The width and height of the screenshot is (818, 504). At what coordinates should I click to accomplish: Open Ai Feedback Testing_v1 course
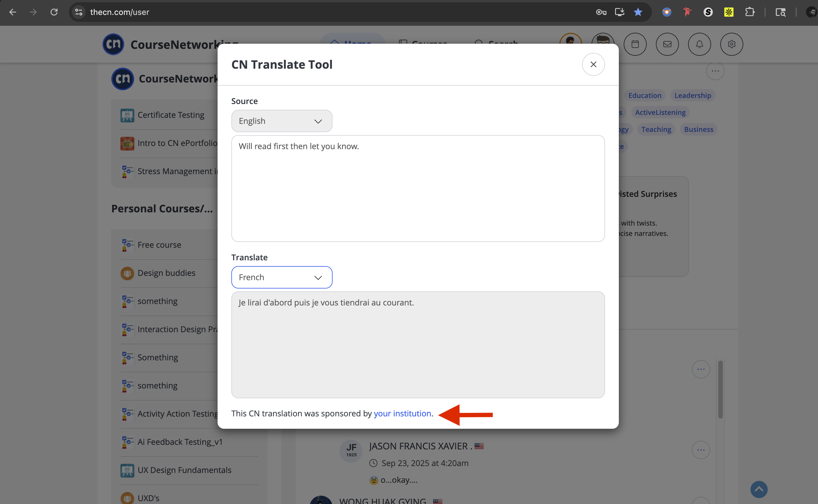[180, 442]
